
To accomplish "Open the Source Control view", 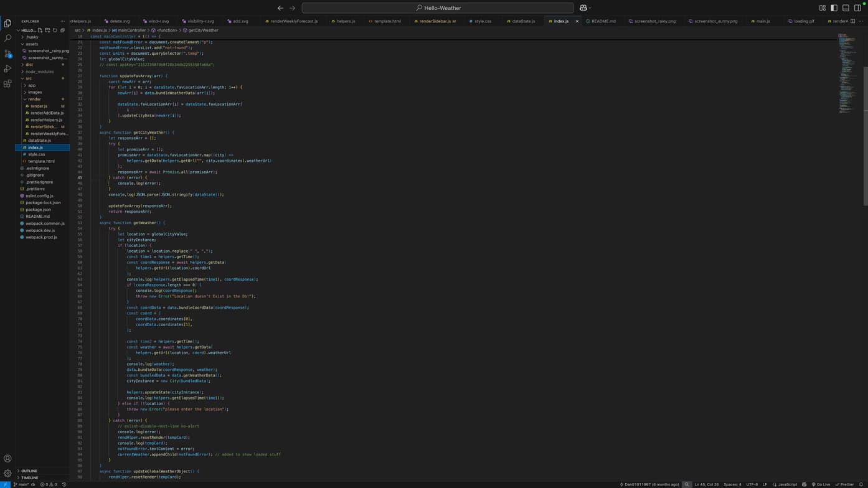I will point(7,54).
